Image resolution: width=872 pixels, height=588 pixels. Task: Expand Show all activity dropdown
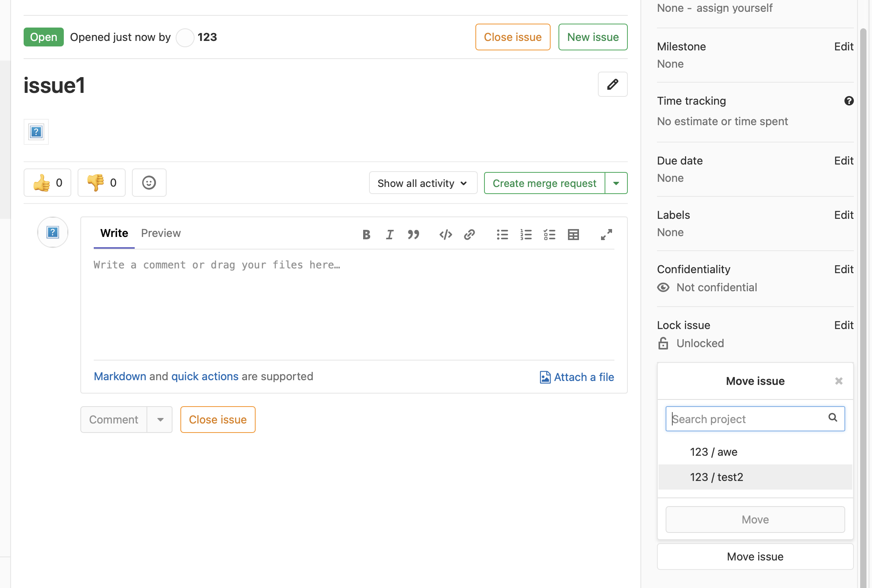[x=423, y=183]
